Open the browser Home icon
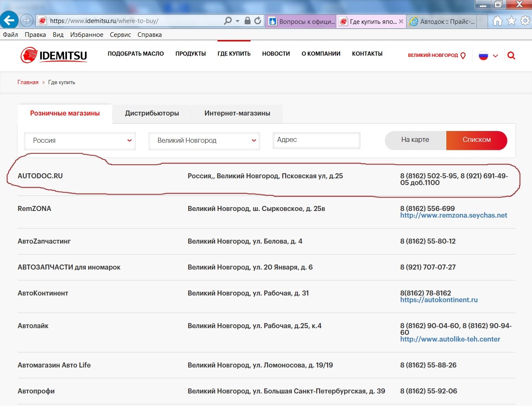Viewport: 532px width, 406px height. point(497,21)
